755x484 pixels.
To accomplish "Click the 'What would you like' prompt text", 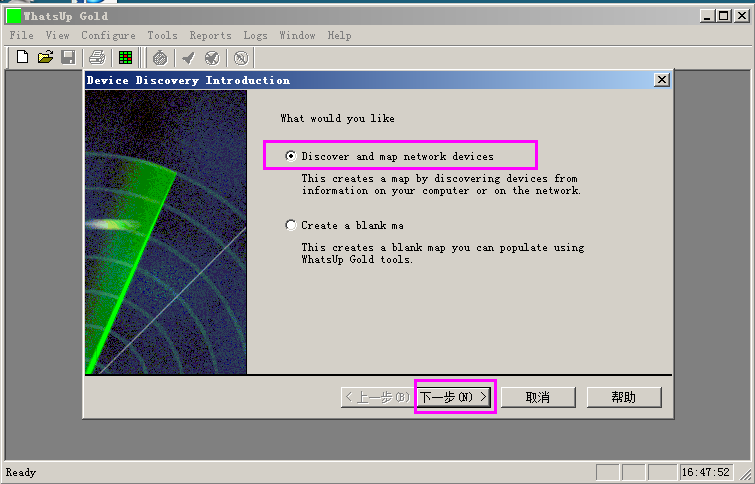I will tap(338, 118).
